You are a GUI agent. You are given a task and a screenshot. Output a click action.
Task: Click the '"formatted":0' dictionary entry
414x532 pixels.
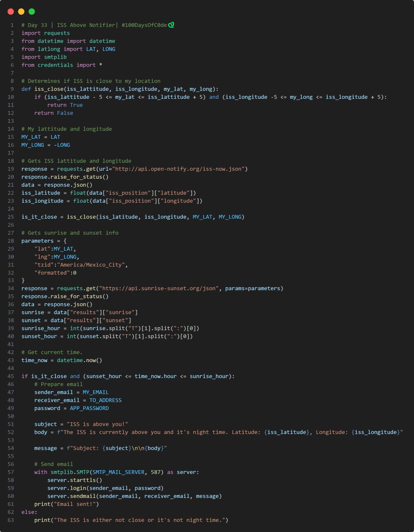(x=55, y=273)
